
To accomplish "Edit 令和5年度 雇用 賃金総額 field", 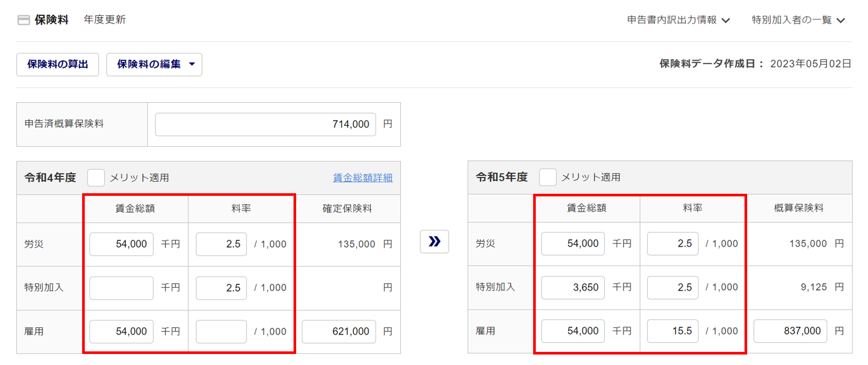I will [573, 331].
